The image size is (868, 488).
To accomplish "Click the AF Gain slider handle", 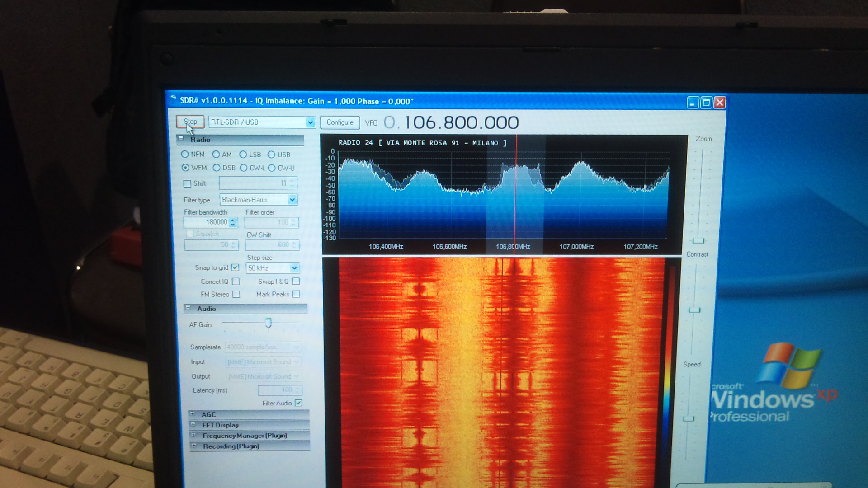I will pos(269,323).
